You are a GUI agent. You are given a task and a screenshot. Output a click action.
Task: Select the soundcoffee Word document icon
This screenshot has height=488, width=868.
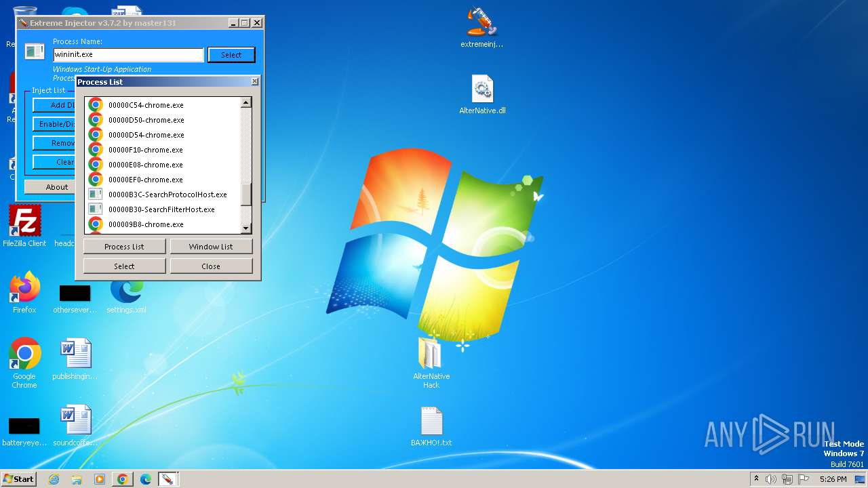click(x=75, y=426)
